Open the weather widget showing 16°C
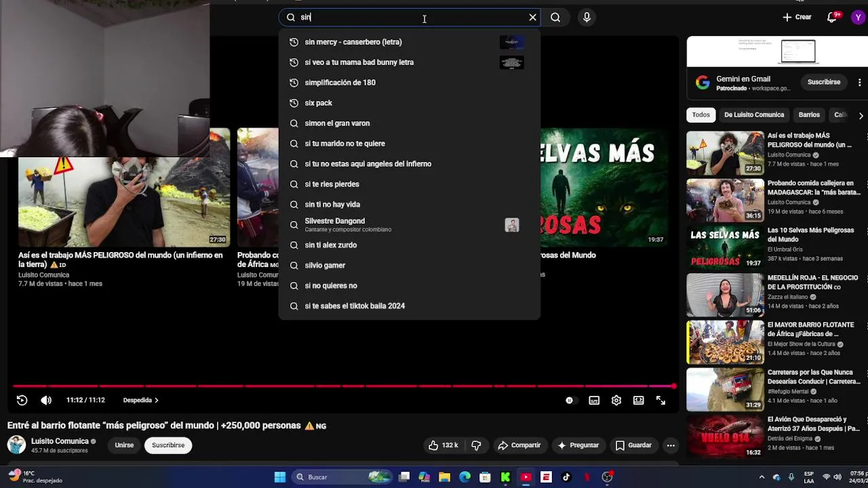Viewport: 868px width, 488px height. pyautogui.click(x=35, y=477)
